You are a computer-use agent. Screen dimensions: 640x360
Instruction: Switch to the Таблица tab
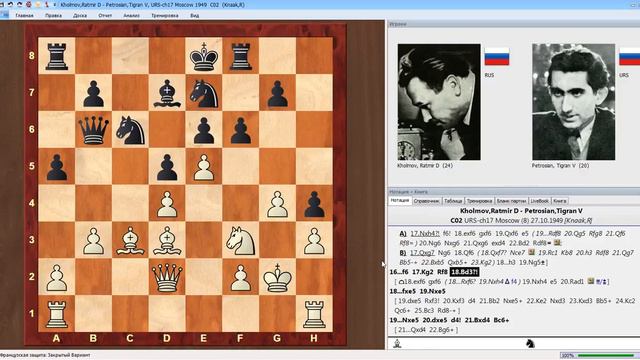[453, 201]
